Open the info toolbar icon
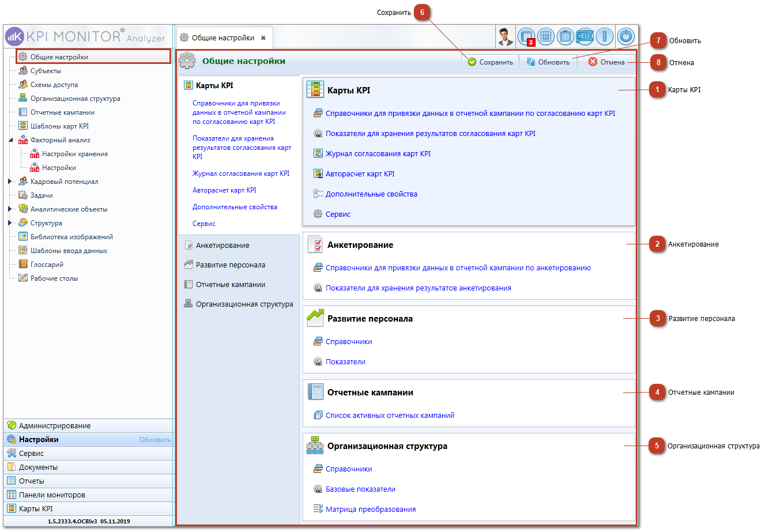This screenshot has height=532, width=769. tap(604, 37)
